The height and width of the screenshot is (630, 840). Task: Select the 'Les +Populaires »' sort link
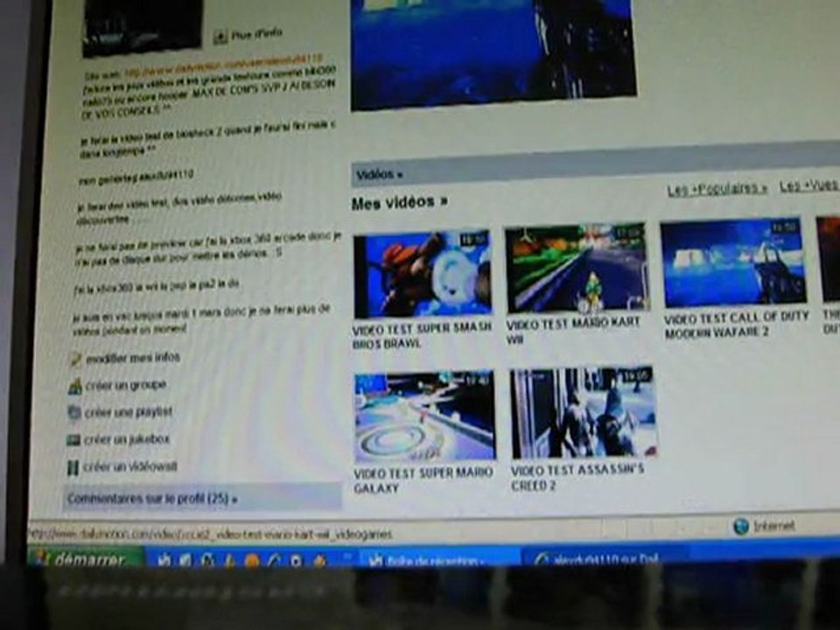pyautogui.click(x=717, y=189)
